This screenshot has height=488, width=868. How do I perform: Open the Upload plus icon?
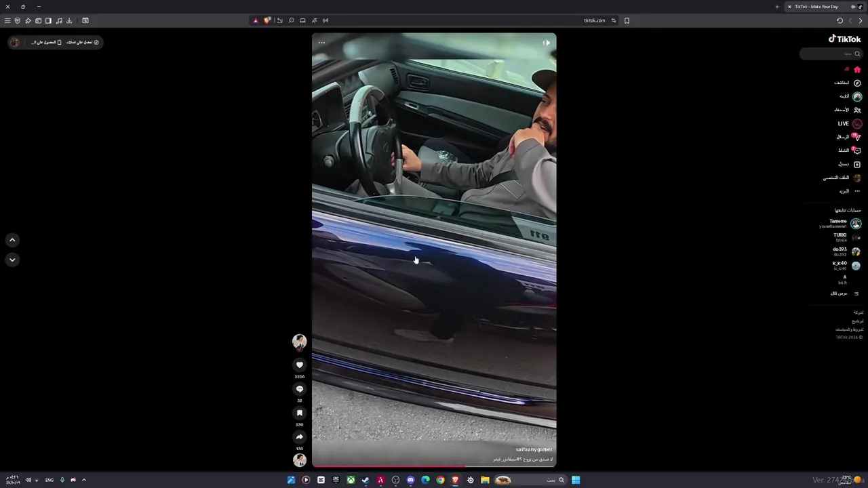pyautogui.click(x=857, y=164)
